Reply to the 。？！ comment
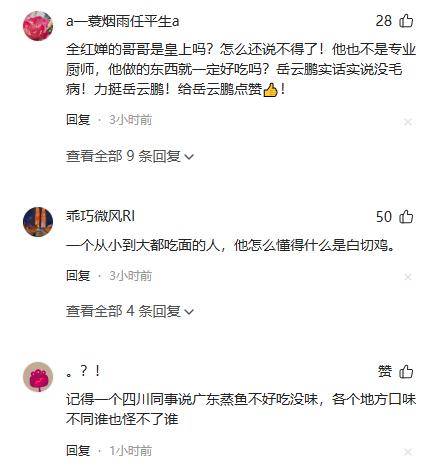Screen dimensions: 440x472 [x=78, y=451]
